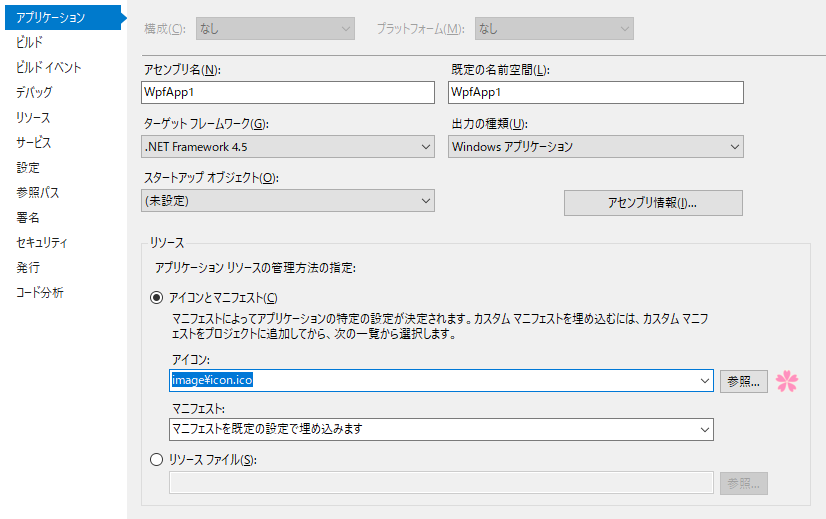This screenshot has height=519, width=826.
Task: Open the コード分析 tab
Action: [40, 292]
